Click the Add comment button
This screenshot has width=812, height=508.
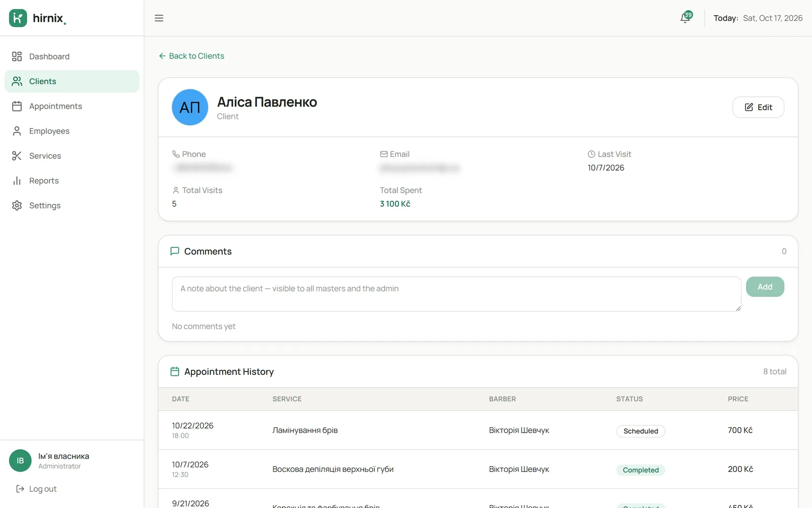[x=765, y=287]
